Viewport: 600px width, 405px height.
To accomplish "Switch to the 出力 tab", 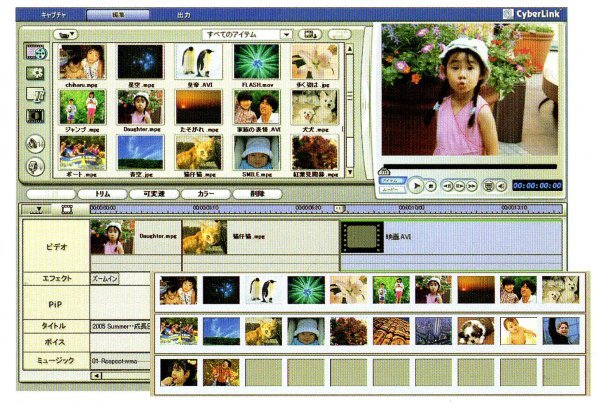I will pos(184,15).
